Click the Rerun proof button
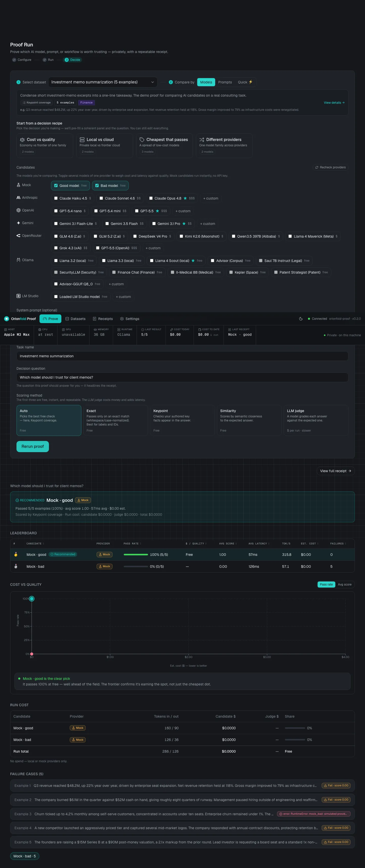365x868 pixels. 33,447
